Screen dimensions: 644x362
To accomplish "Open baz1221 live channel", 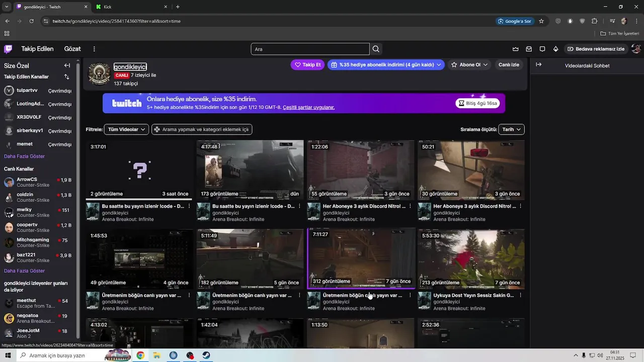I will click(x=38, y=257).
